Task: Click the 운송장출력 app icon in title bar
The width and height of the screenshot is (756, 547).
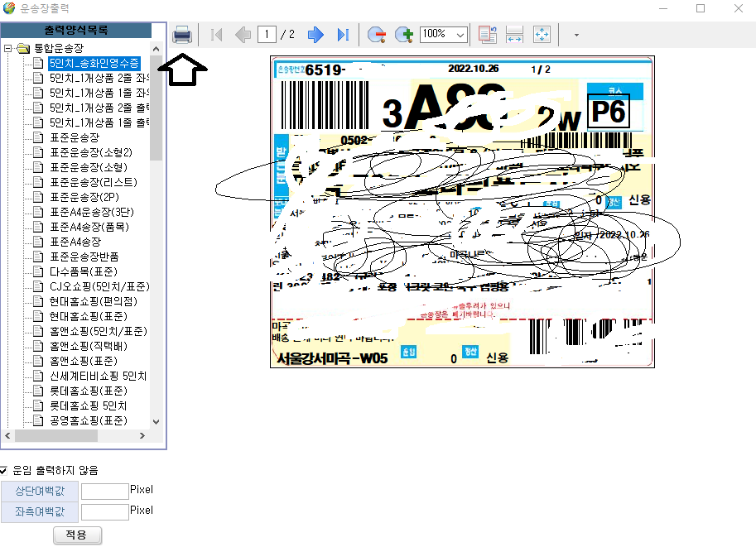Action: tap(9, 8)
